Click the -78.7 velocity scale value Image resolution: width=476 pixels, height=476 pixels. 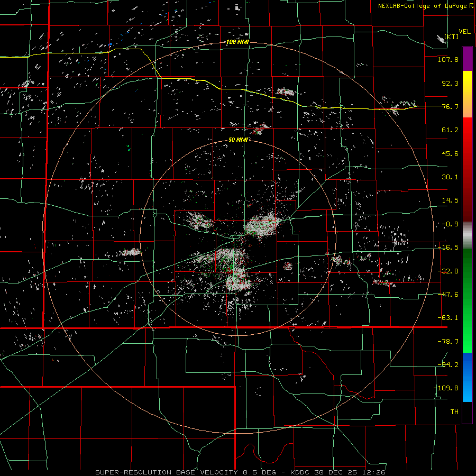click(x=448, y=342)
